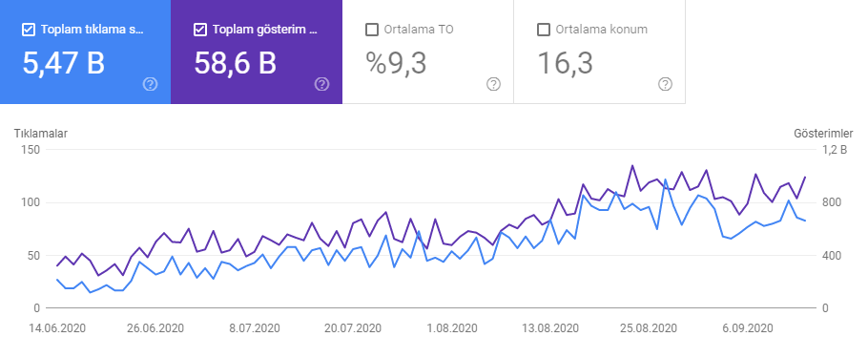Viewport: 868px width, 358px height.
Task: Open help icon on Ortalama TO card
Action: click(x=493, y=84)
